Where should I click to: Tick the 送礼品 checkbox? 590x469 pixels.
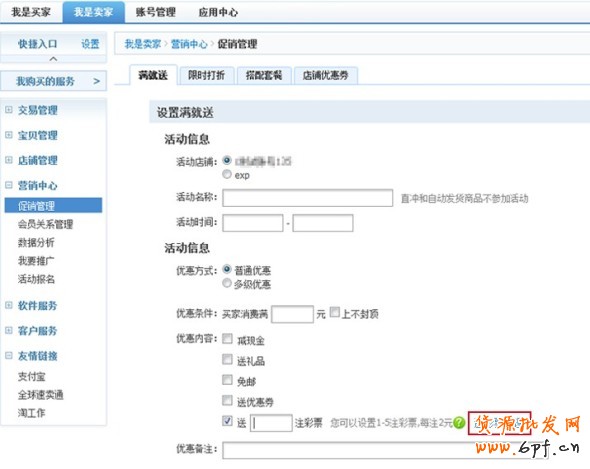click(227, 359)
